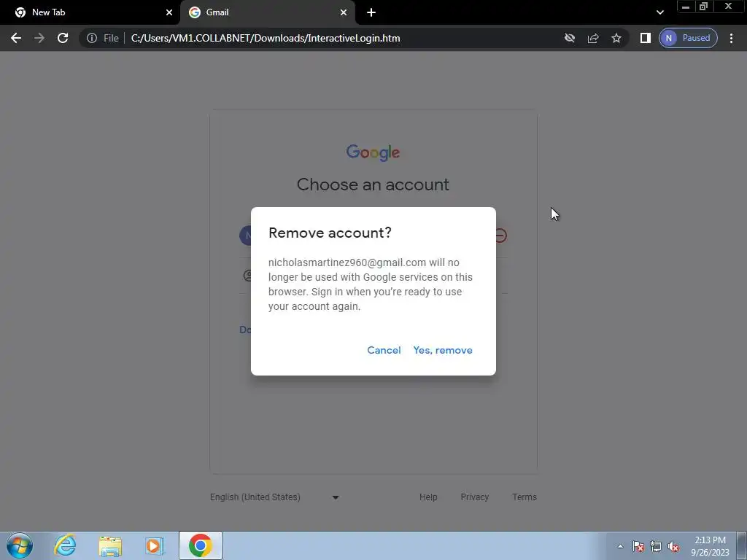Image resolution: width=747 pixels, height=560 pixels.
Task: Cancel the Remove account dialog
Action: click(x=384, y=350)
